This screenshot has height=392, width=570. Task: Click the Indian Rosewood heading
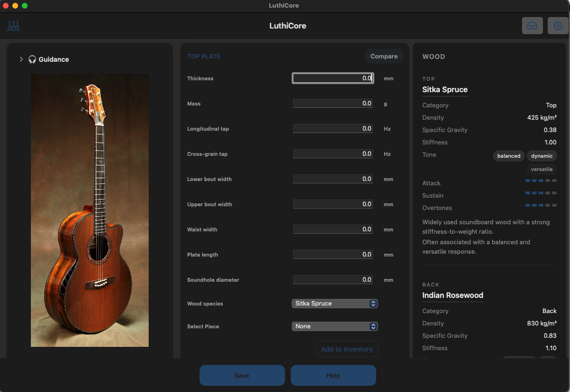[x=453, y=296]
